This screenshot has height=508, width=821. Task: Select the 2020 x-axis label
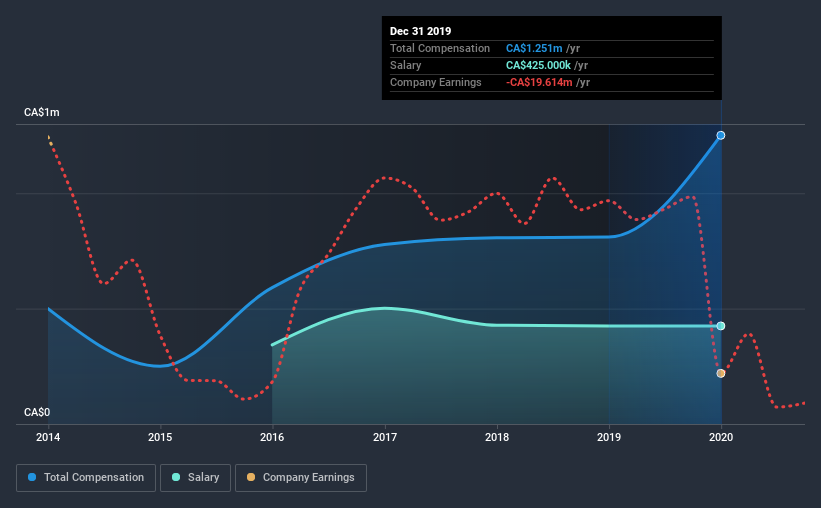[x=721, y=437]
